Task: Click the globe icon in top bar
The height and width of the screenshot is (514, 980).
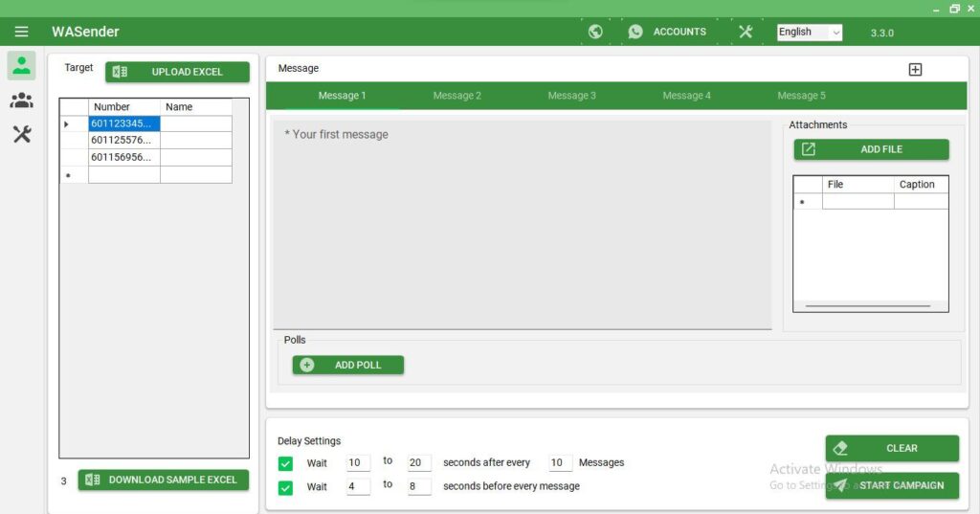Action: coord(595,32)
